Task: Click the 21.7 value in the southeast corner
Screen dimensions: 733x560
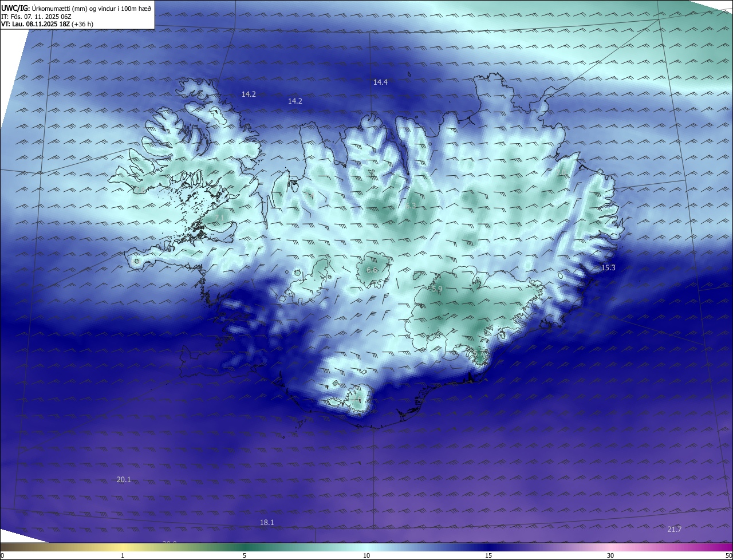Action: 675,530
